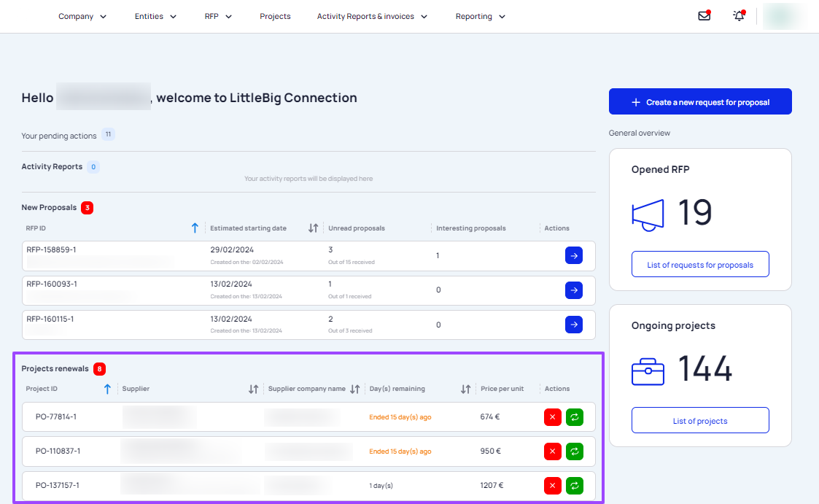Click '1 day(s)' remaining value

coord(381,486)
